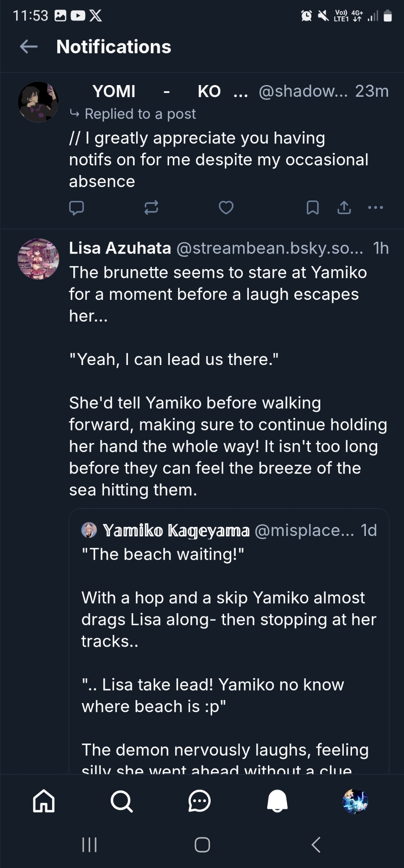The image size is (404, 868).
Task: Like YOMI's post with heart icon
Action: tap(226, 208)
